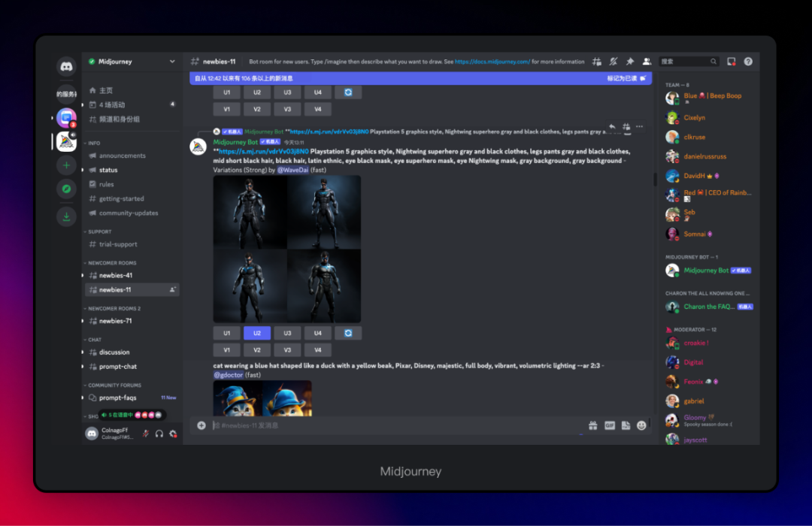Click the @gdoctor mention
Viewport: 812px width, 526px height.
[229, 375]
